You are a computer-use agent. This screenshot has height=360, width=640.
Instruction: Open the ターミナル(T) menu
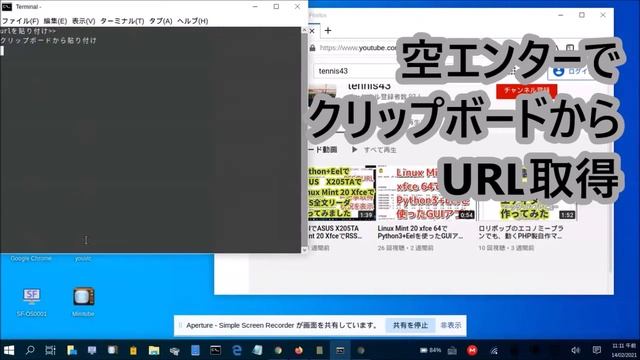point(122,21)
